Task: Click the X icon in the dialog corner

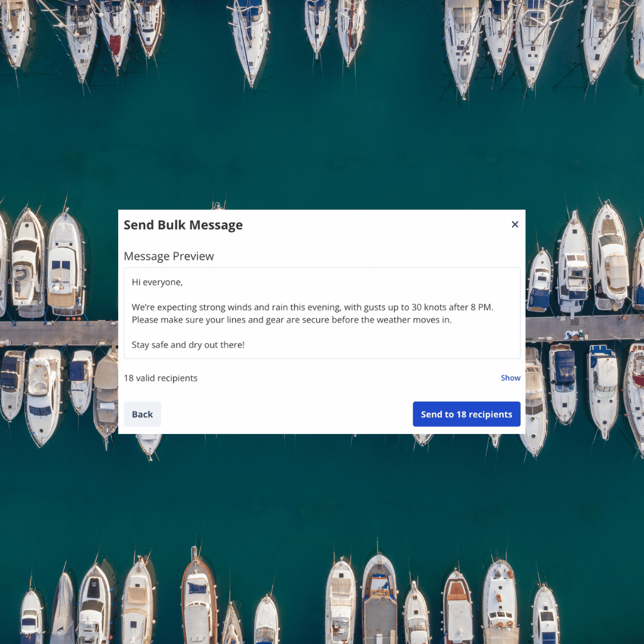Action: click(x=514, y=225)
